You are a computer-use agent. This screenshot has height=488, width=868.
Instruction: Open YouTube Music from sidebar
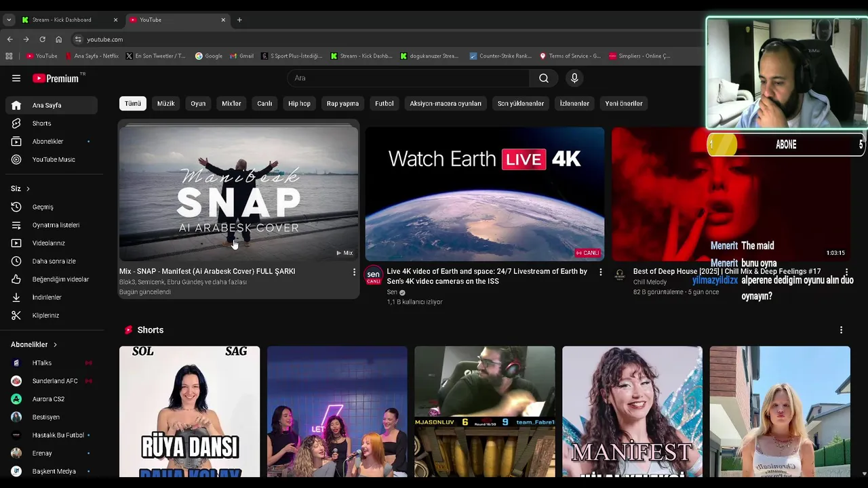(x=52, y=159)
